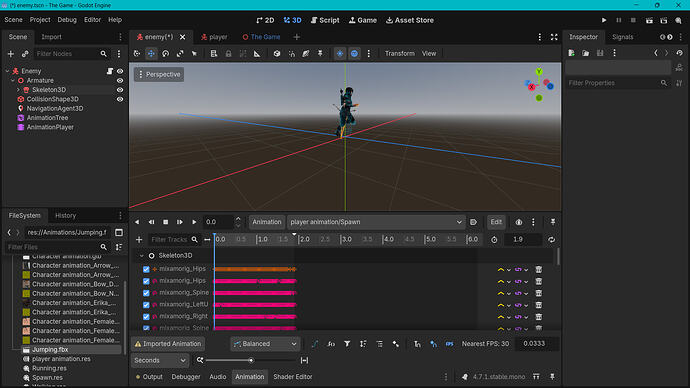Viewport: 690px width, 388px height.
Task: Collapse the Enemy root node
Action: 7,71
